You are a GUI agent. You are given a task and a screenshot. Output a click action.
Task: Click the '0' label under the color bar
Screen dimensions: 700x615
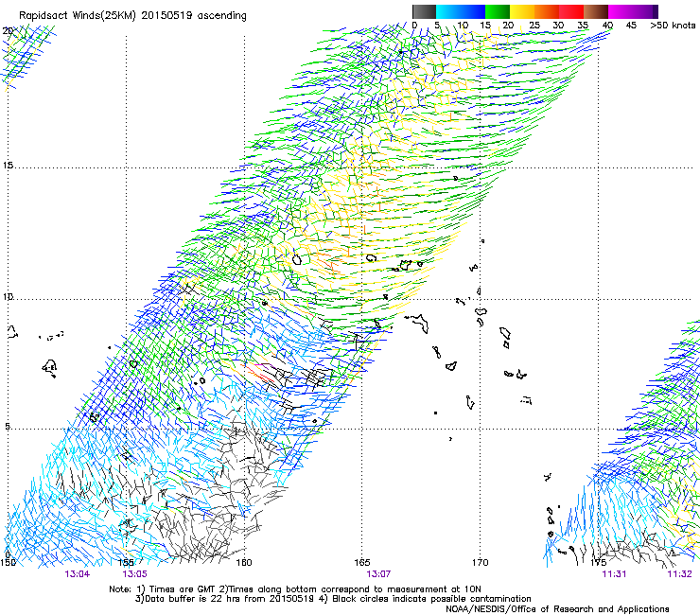pos(414,26)
